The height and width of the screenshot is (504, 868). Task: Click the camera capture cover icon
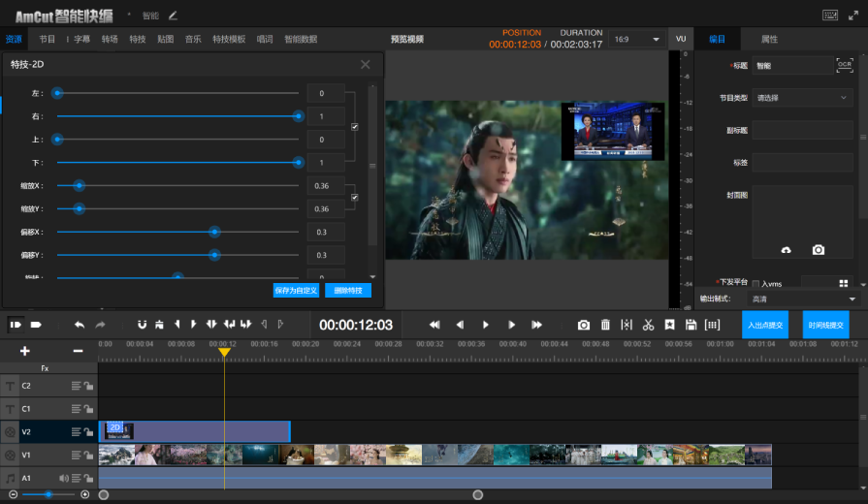[819, 250]
